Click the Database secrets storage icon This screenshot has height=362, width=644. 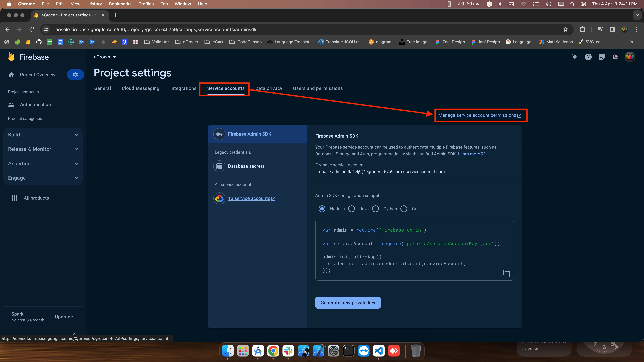pyautogui.click(x=219, y=166)
